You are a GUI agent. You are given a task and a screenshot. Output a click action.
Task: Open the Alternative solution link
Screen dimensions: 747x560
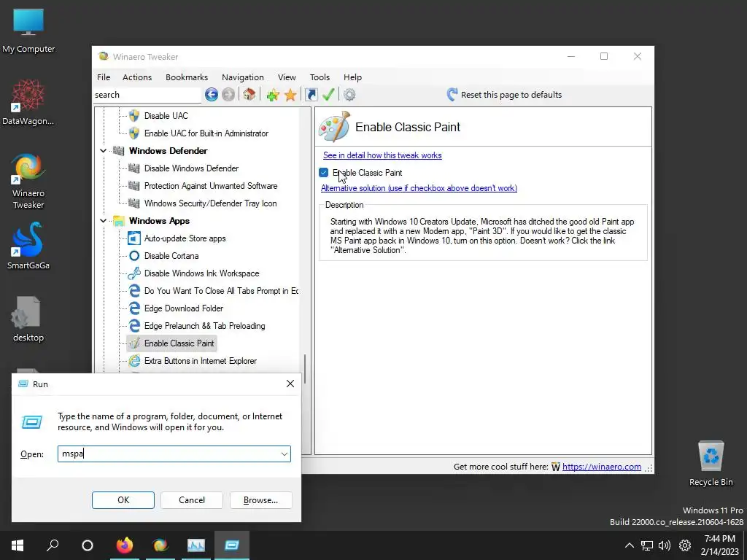[x=419, y=188]
